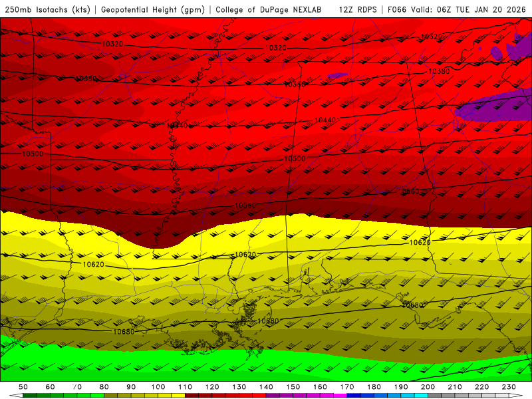Click the legend value 70
532x399 pixels.
click(x=77, y=387)
